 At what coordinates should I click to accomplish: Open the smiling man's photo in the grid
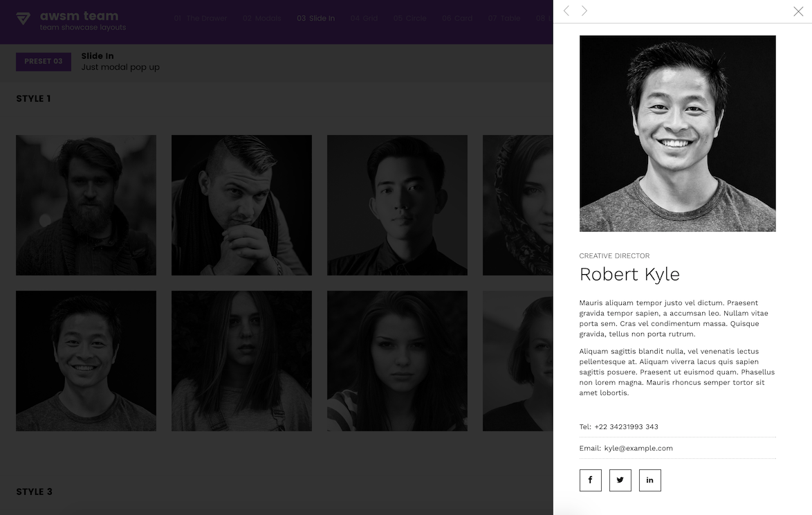85,361
